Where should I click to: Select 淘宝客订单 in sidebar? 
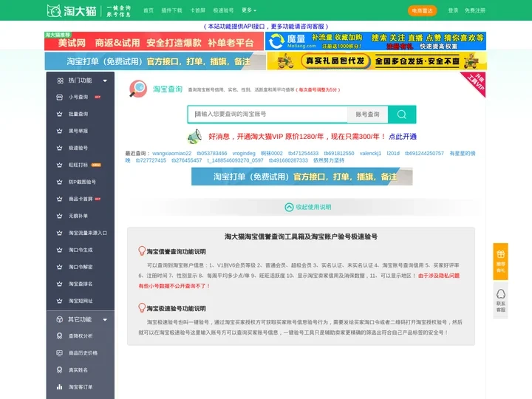coord(81,386)
